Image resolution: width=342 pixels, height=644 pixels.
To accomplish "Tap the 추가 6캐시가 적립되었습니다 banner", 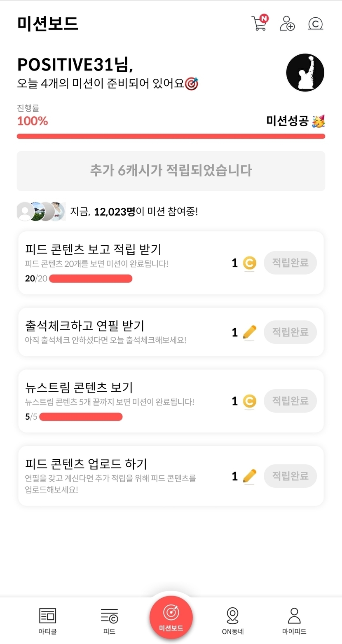I will 171,171.
